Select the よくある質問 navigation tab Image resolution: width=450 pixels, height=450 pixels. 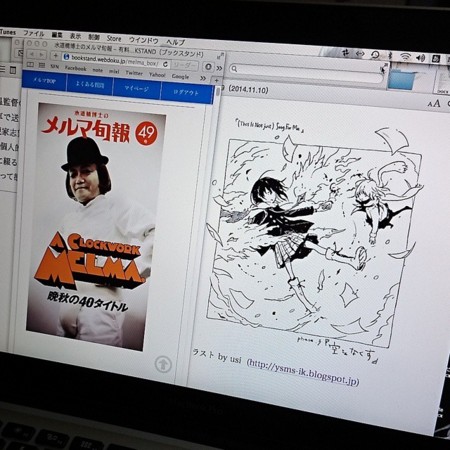[90, 85]
